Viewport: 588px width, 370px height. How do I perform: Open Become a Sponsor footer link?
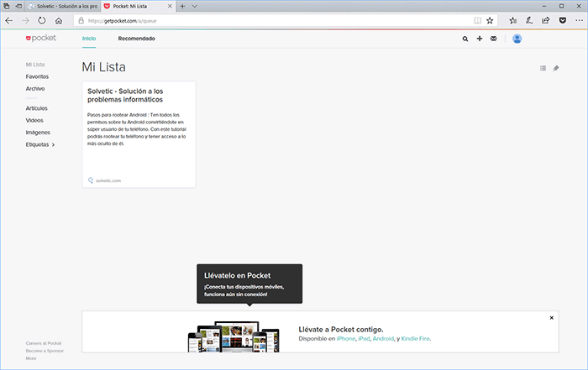point(45,351)
